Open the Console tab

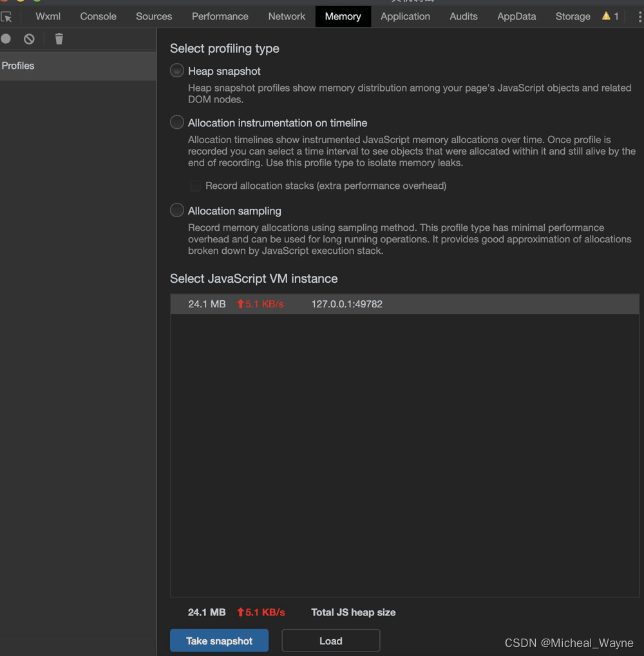98,17
